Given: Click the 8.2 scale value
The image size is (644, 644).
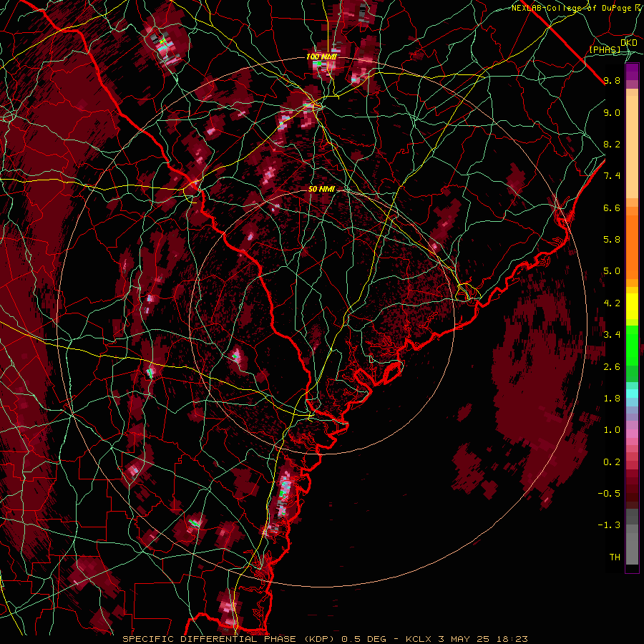Looking at the screenshot, I should (x=612, y=144).
